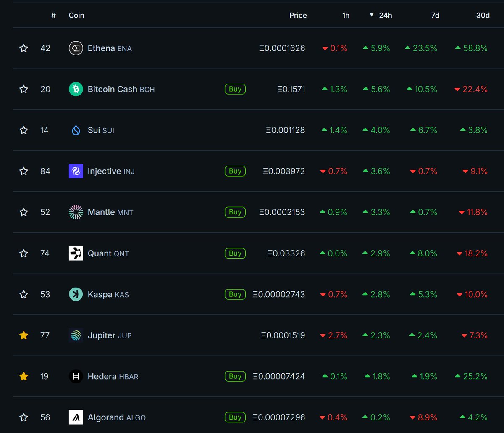
Task: Click the Hedera coin logo
Action: coord(76,376)
